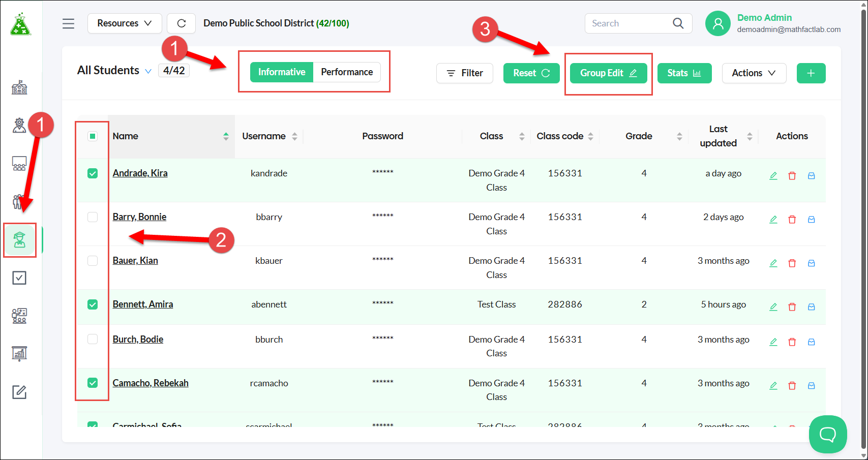
Task: Edit Camacho, Rebekah using pencil icon
Action: pyautogui.click(x=773, y=386)
